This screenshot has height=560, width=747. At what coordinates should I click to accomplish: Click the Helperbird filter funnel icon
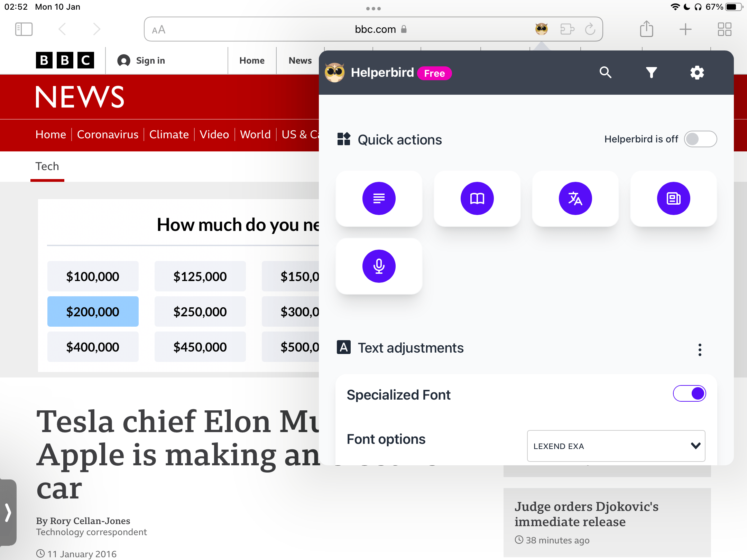point(651,73)
